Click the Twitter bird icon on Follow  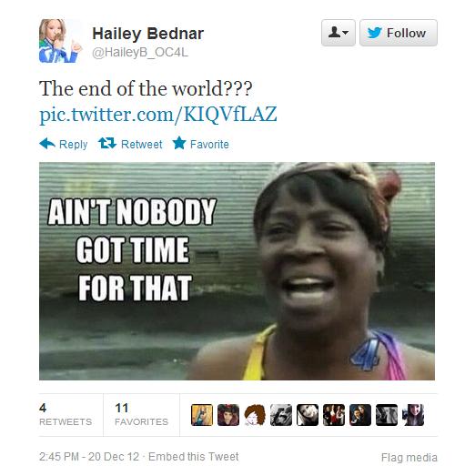[x=374, y=33]
